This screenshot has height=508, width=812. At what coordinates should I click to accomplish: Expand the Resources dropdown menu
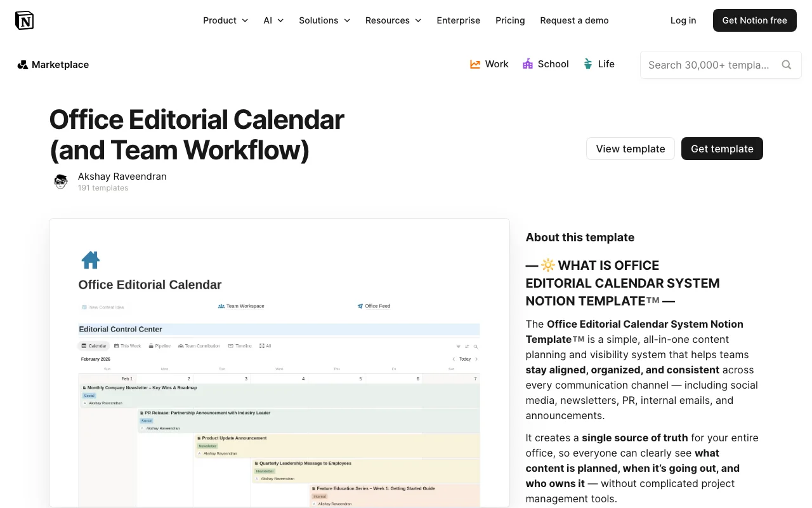pos(393,20)
